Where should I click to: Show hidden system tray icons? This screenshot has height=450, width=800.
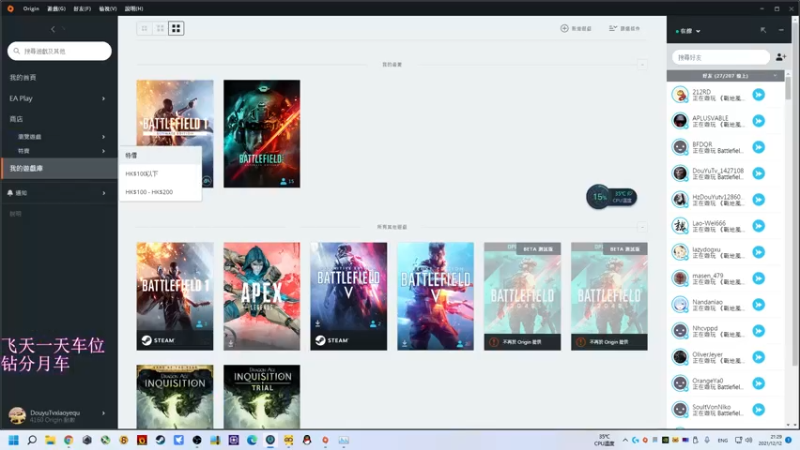(625, 440)
